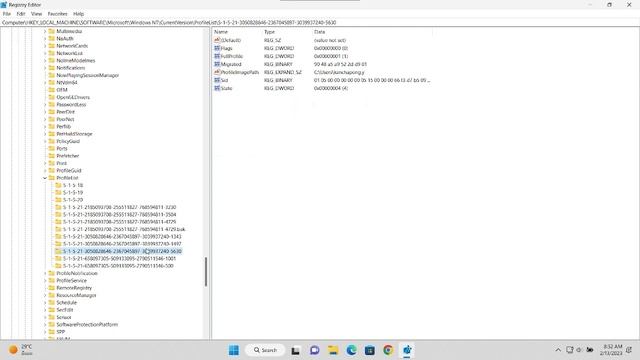Screen dimensions: 640x360
Task: Expand the Schedule key
Action: [45, 303]
